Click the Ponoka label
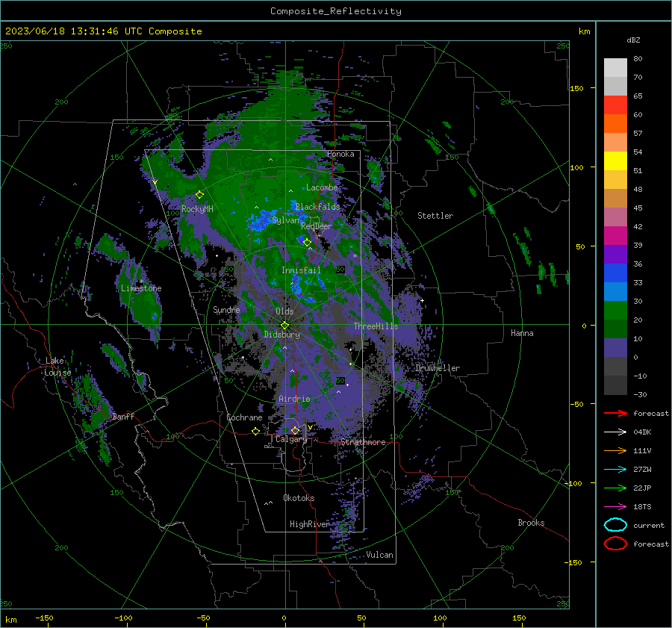 coord(340,154)
